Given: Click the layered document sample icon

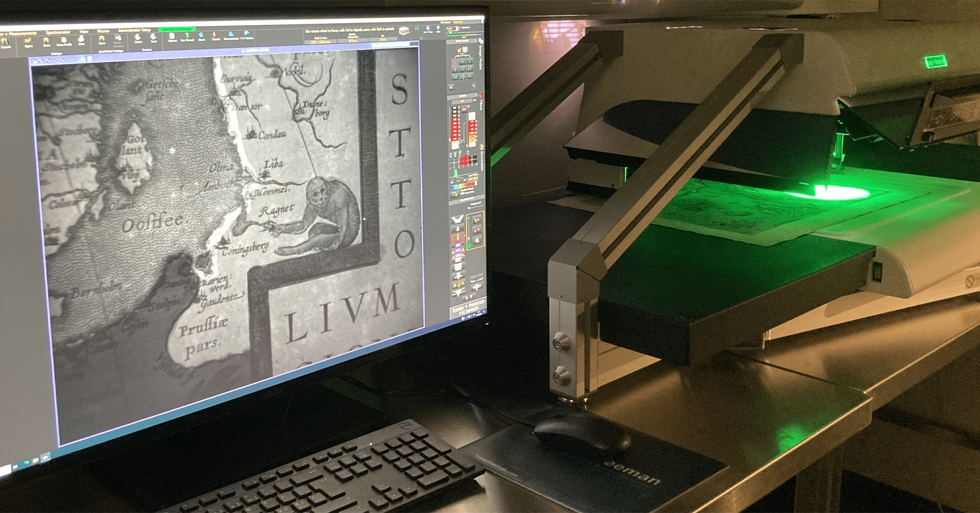Looking at the screenshot, I should tap(404, 31).
